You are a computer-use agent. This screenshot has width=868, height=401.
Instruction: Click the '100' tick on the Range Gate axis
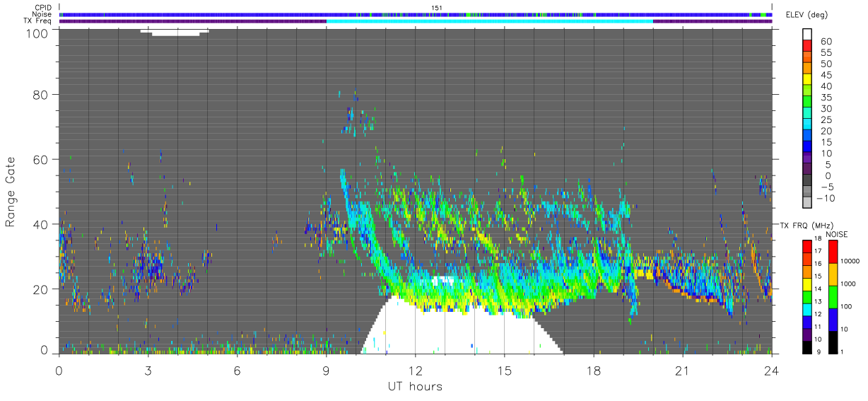[36, 33]
